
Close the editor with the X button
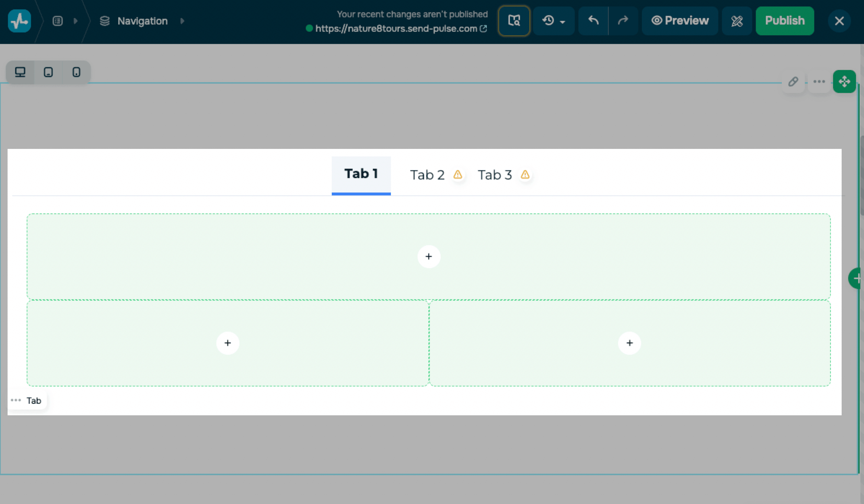point(839,21)
